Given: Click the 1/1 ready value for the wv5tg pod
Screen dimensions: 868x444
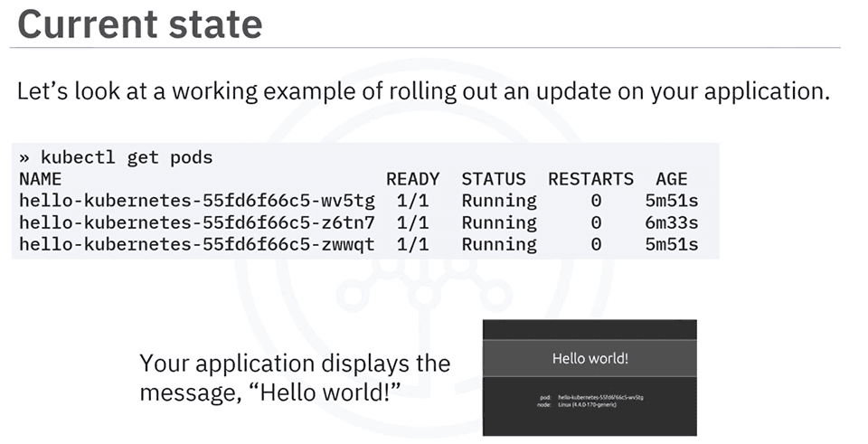Looking at the screenshot, I should 412,201.
